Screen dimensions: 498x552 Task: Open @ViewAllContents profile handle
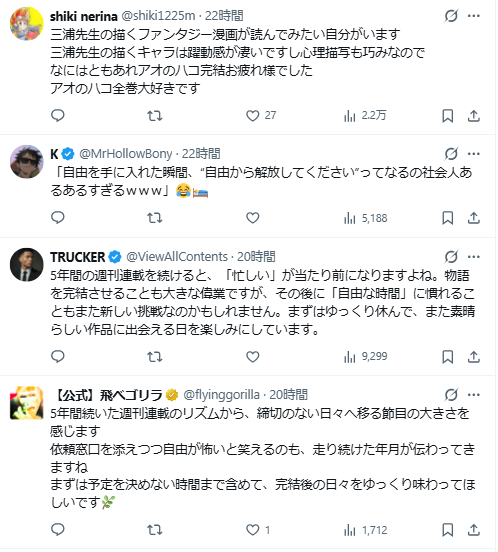[177, 257]
